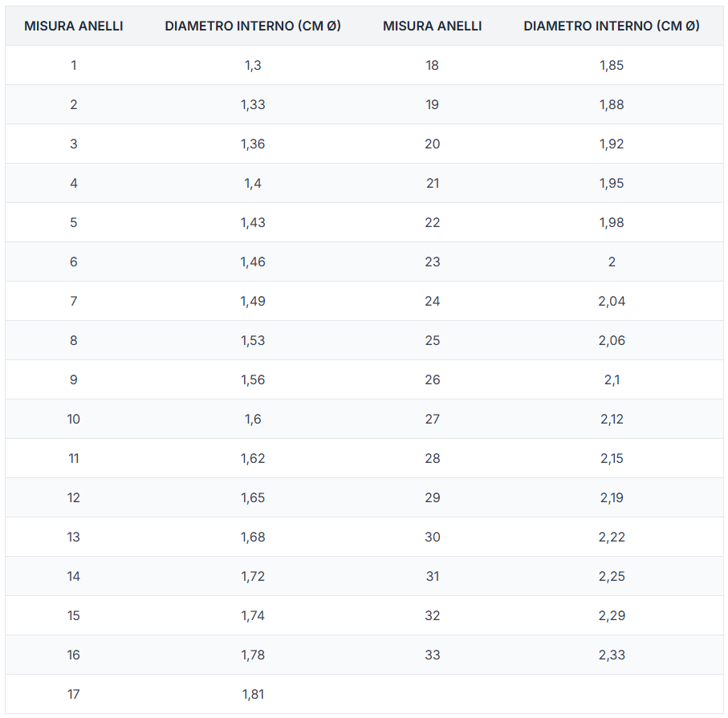Click the diameter value 1,65
728x718 pixels.
253,497
